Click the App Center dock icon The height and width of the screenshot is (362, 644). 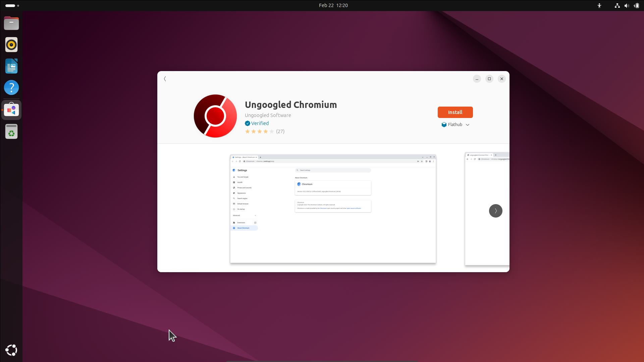11,110
